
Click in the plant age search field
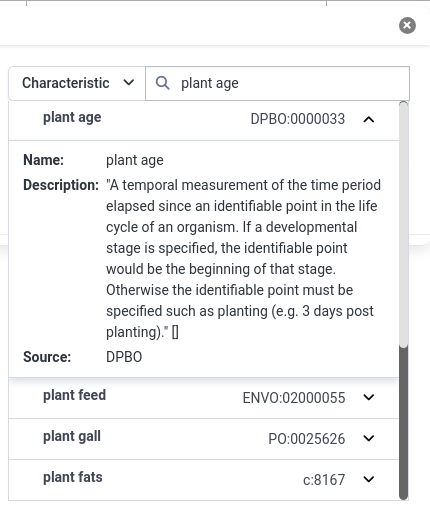click(x=277, y=83)
